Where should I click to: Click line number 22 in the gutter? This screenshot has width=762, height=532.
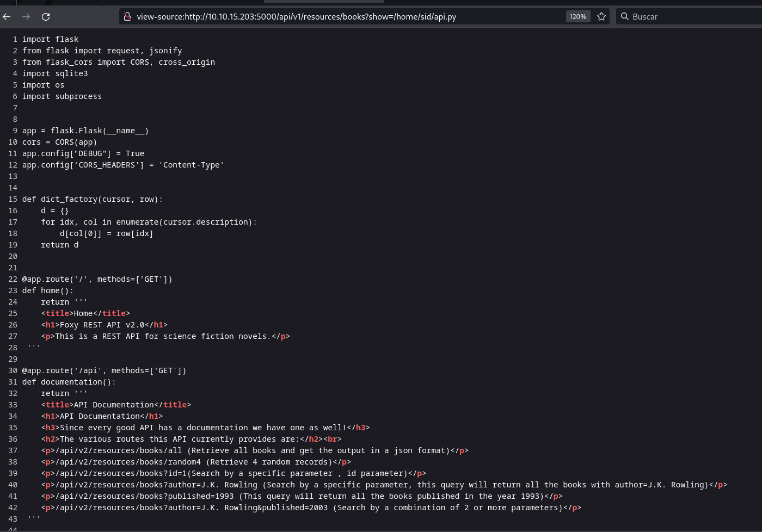point(13,280)
